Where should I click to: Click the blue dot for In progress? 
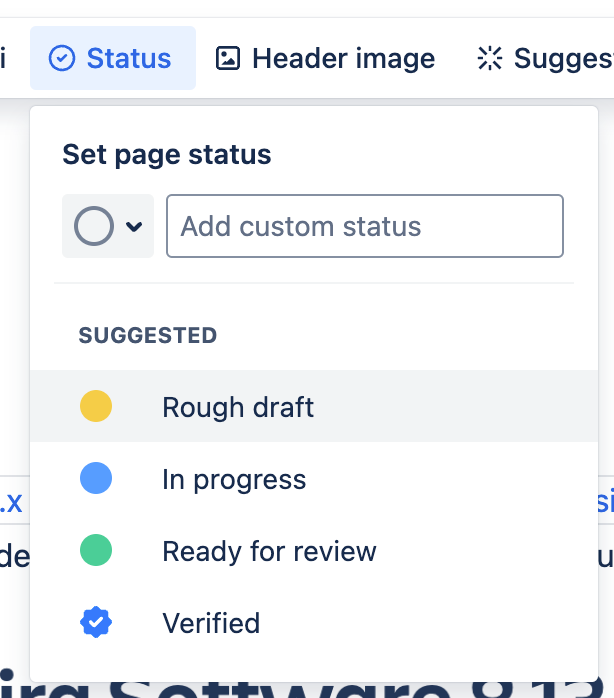click(x=96, y=479)
